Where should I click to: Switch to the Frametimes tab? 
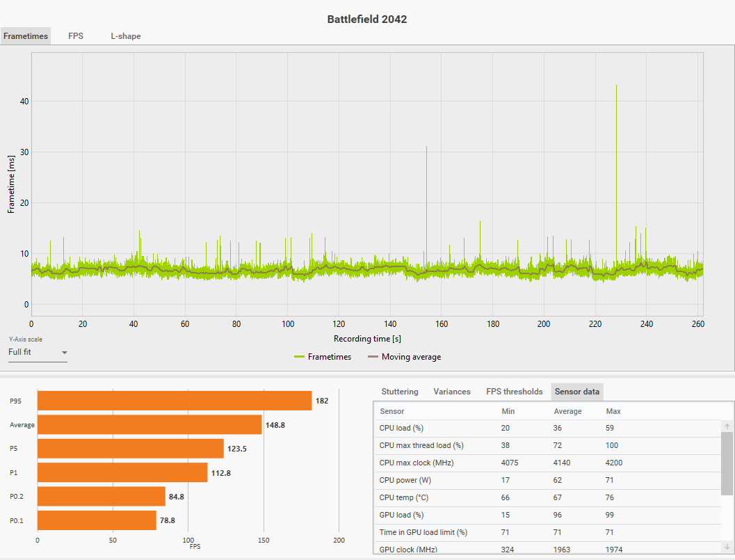coord(25,36)
